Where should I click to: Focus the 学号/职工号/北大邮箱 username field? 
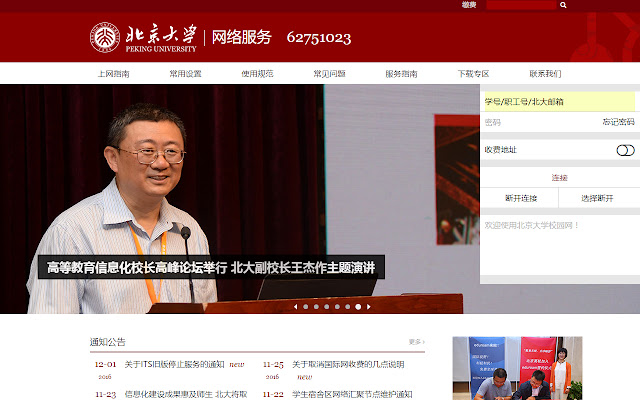click(x=559, y=101)
